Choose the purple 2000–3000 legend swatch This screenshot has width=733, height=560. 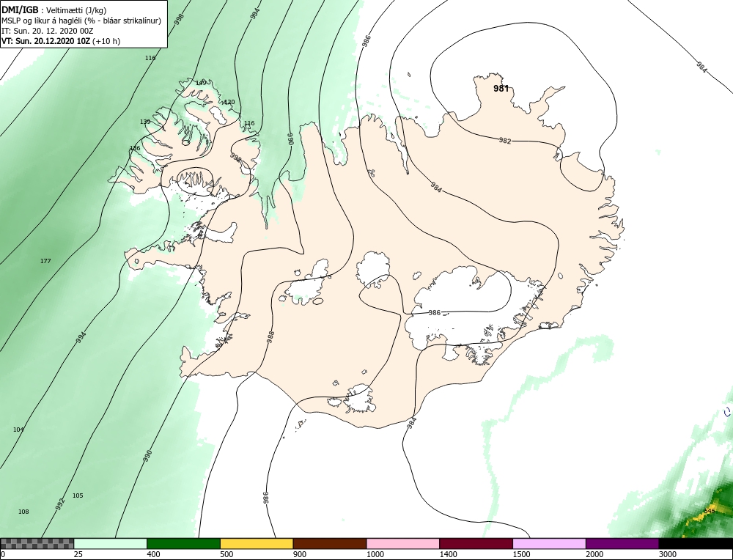point(622,544)
